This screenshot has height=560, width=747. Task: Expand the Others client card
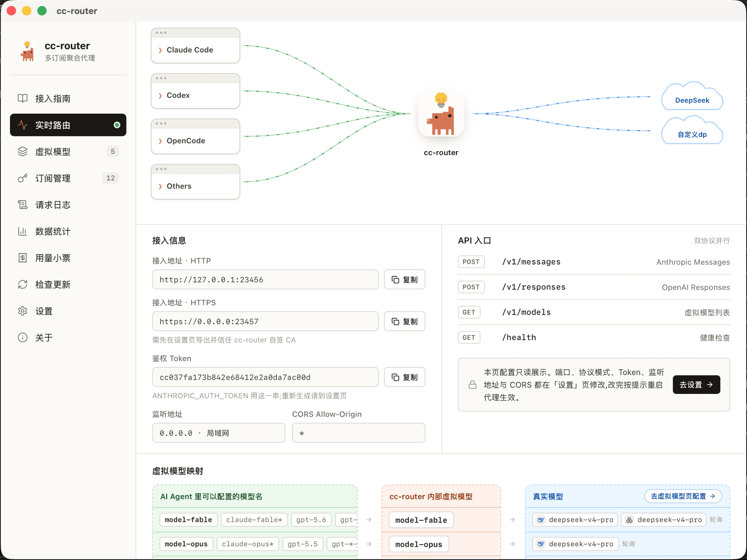point(196,182)
